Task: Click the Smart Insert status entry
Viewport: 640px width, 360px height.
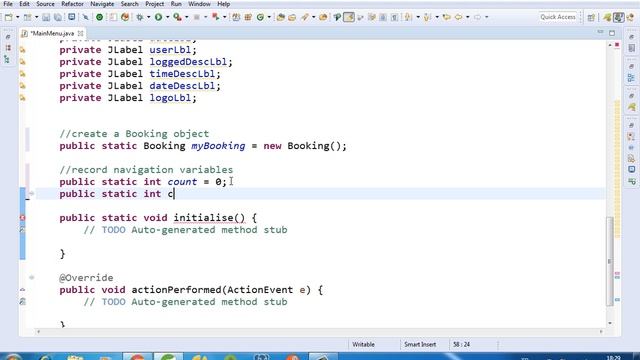Action: 420,344
